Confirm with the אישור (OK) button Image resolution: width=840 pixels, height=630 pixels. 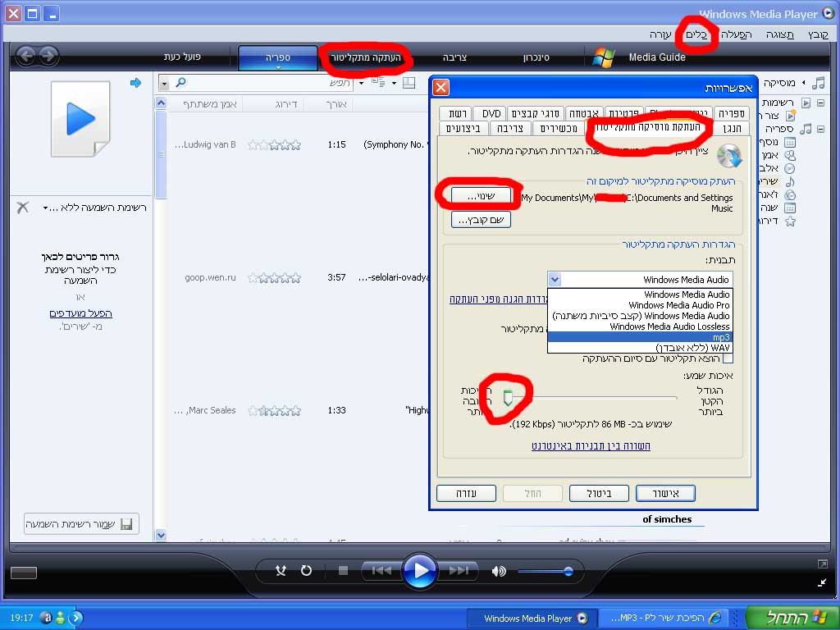[665, 493]
